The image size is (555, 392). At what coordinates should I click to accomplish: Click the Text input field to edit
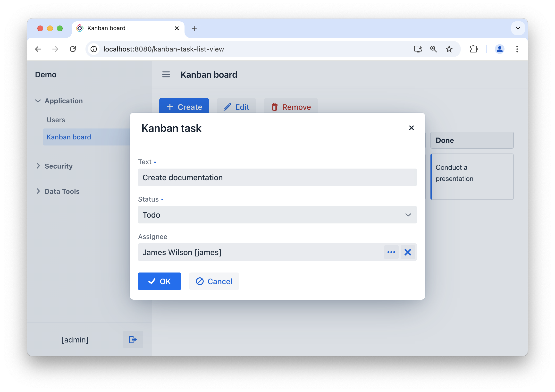point(278,177)
